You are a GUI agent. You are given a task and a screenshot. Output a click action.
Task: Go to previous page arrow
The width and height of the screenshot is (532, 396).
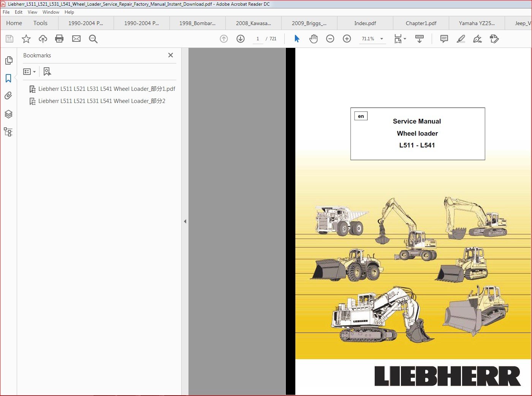point(224,39)
